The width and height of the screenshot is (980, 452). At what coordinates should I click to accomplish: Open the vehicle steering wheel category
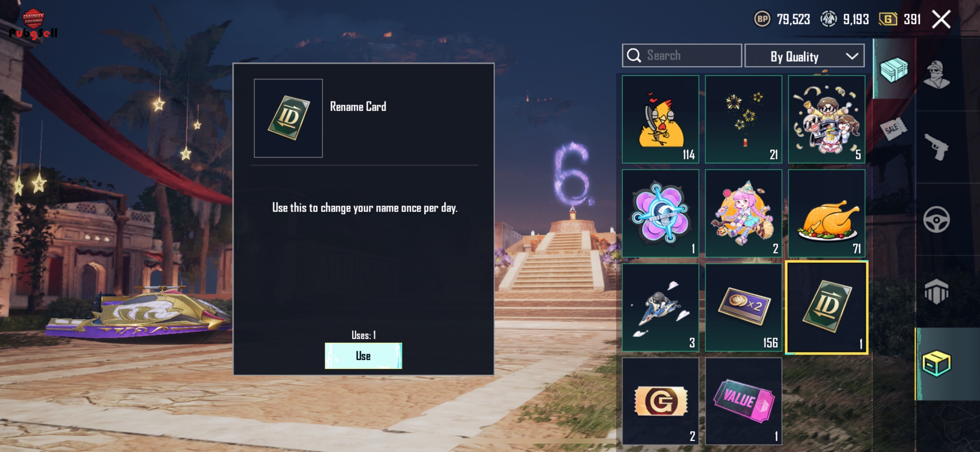coord(936,220)
